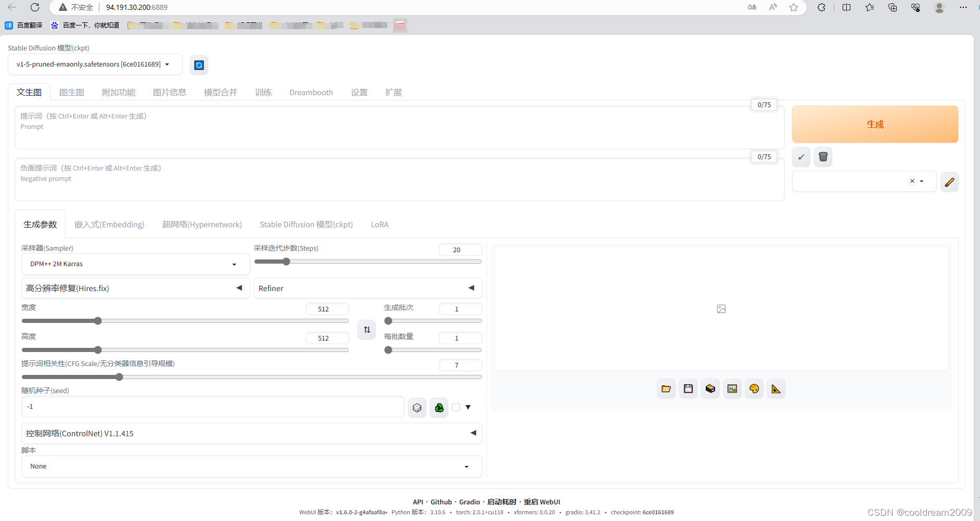Viewport: 980px width, 521px height.
Task: Send image to extras ruler icon
Action: tap(776, 389)
